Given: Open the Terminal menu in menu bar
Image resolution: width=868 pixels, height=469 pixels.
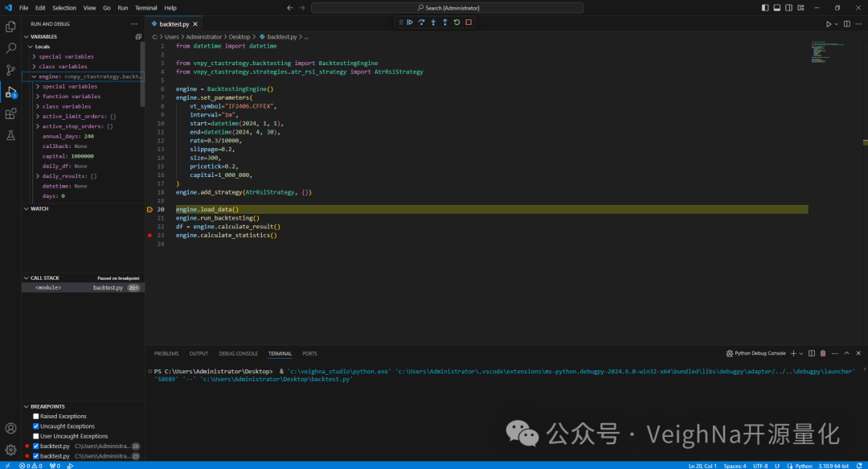Looking at the screenshot, I should [146, 7].
